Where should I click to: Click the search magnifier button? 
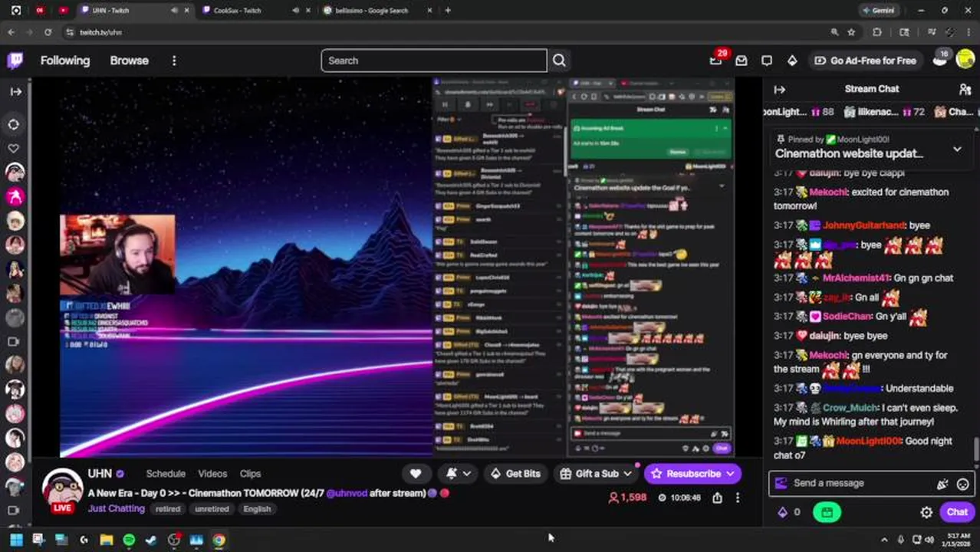(559, 61)
